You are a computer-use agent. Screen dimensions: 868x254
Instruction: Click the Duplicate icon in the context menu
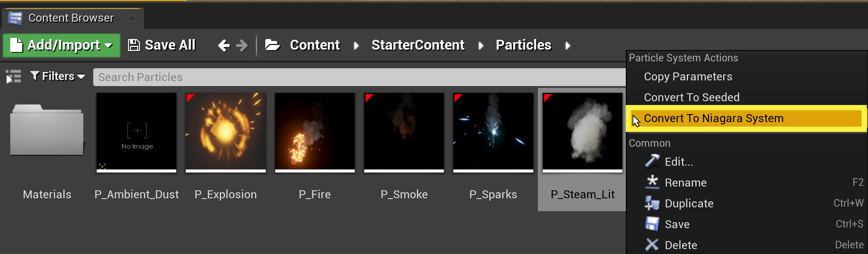(x=652, y=203)
